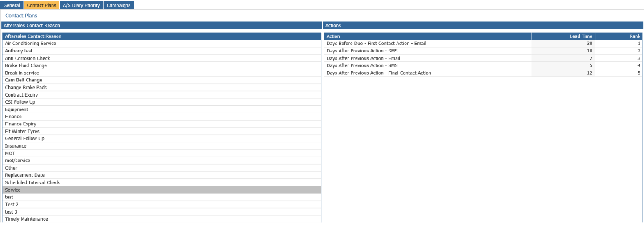Select the Insurance row
This screenshot has height=226, width=644.
coord(162,146)
